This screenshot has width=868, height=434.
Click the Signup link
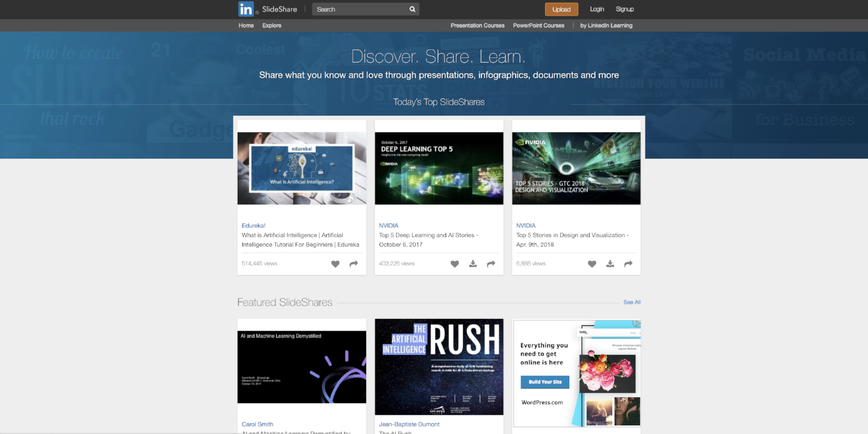click(x=625, y=9)
